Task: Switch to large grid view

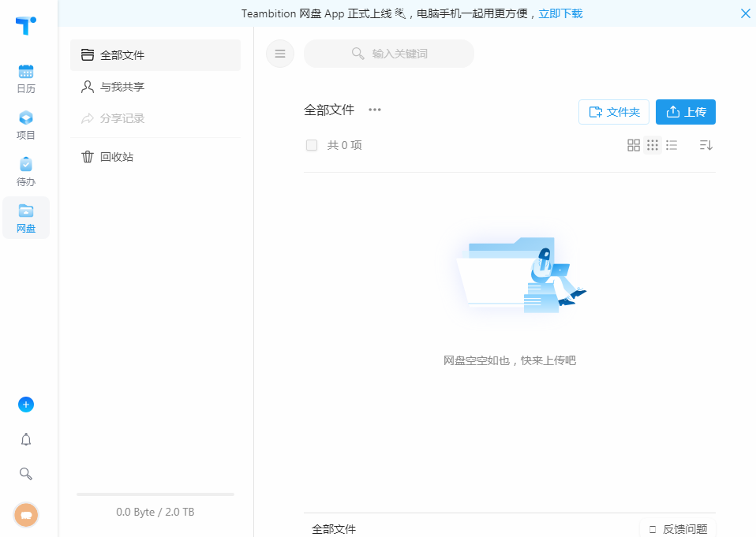Action: coord(633,145)
